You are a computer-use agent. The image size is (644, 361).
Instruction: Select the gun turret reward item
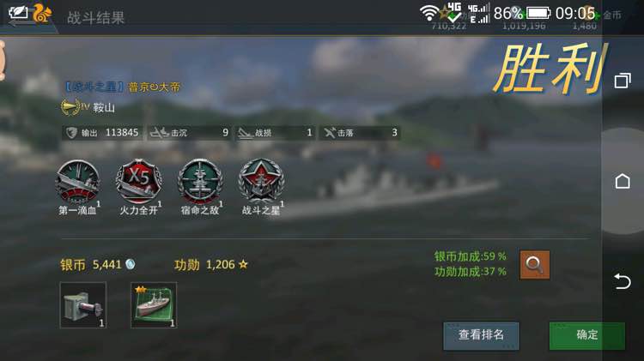pos(83,304)
